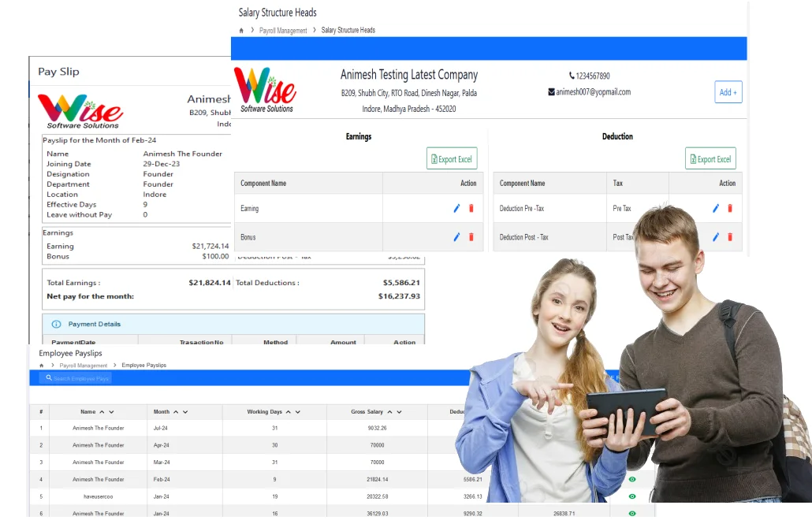Sort Working Days ascending with up arrow
This screenshot has width=812, height=520.
(x=289, y=412)
